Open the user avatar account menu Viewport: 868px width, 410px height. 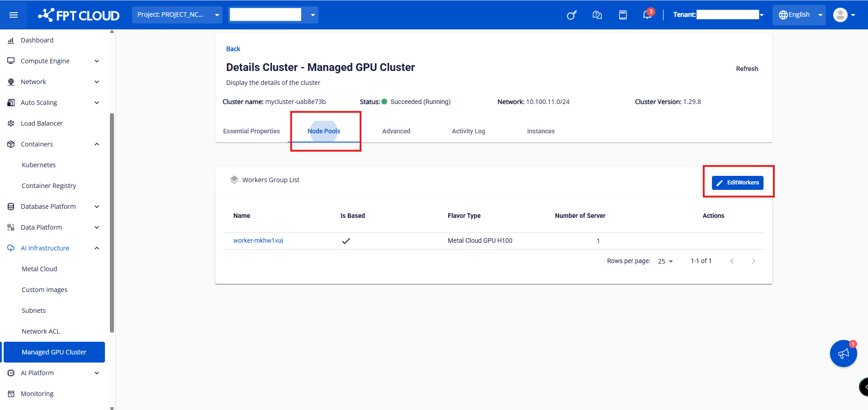pyautogui.click(x=844, y=15)
